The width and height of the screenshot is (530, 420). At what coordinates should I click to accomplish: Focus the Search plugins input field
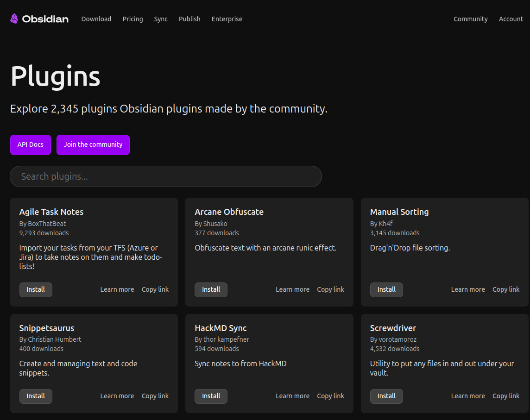click(x=166, y=176)
